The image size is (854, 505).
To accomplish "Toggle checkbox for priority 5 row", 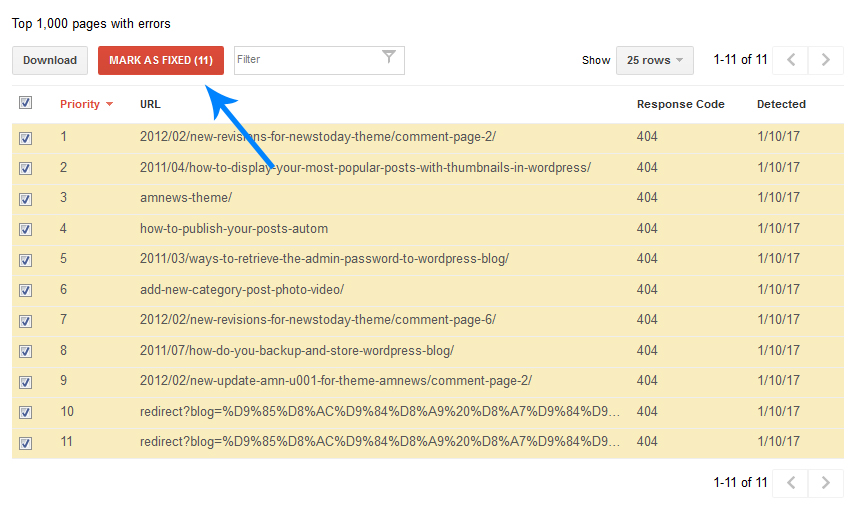I will pyautogui.click(x=25, y=260).
